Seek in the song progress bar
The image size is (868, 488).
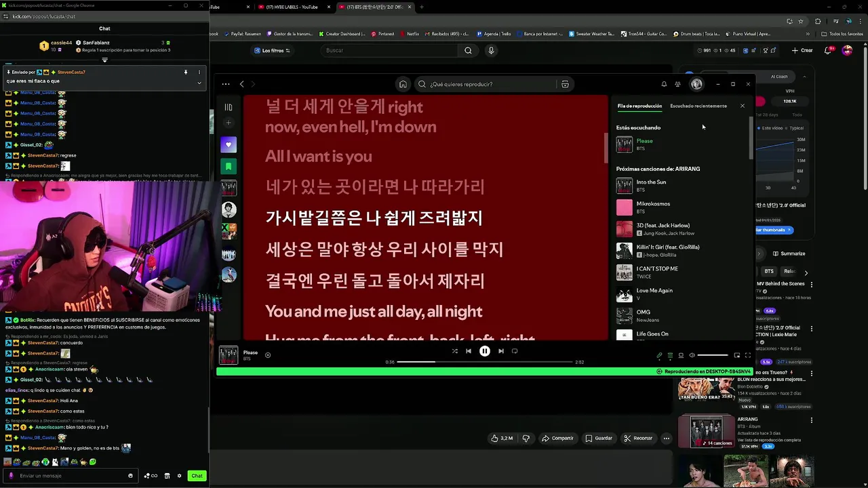[486, 362]
